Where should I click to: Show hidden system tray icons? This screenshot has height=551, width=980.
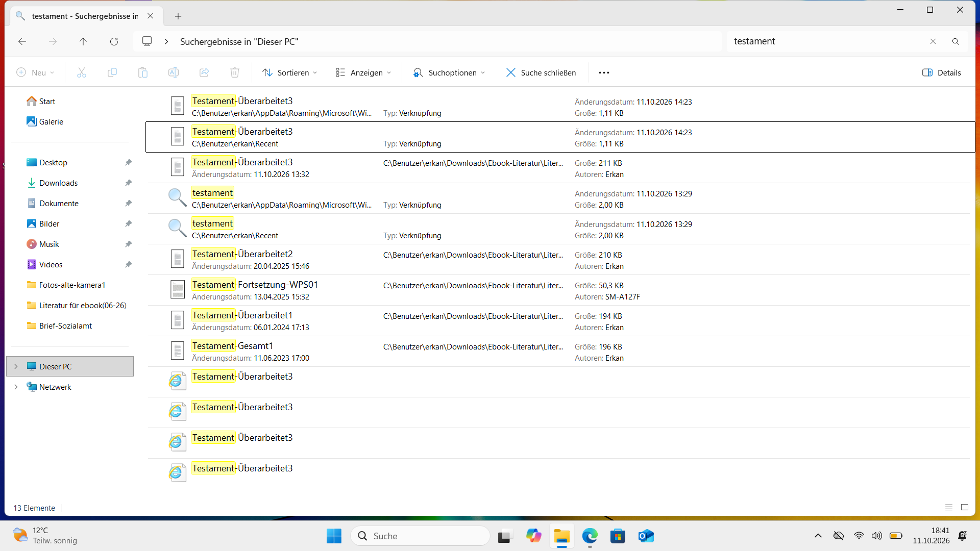[x=818, y=536]
